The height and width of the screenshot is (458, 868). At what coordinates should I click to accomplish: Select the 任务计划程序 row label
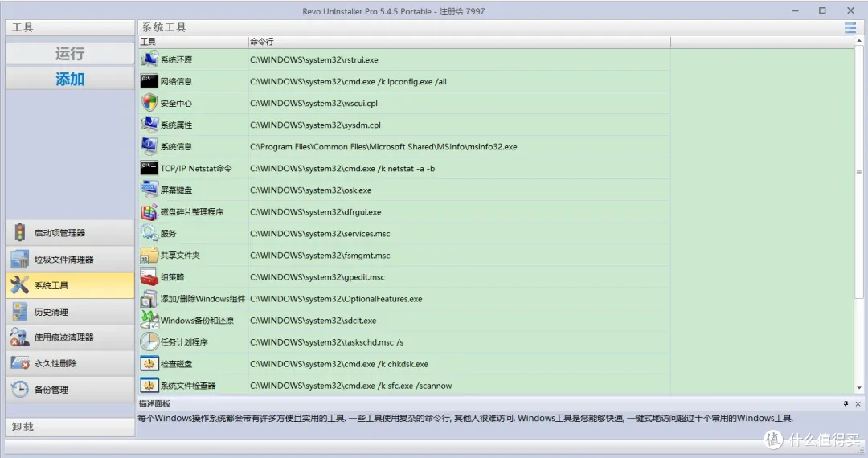(x=184, y=342)
